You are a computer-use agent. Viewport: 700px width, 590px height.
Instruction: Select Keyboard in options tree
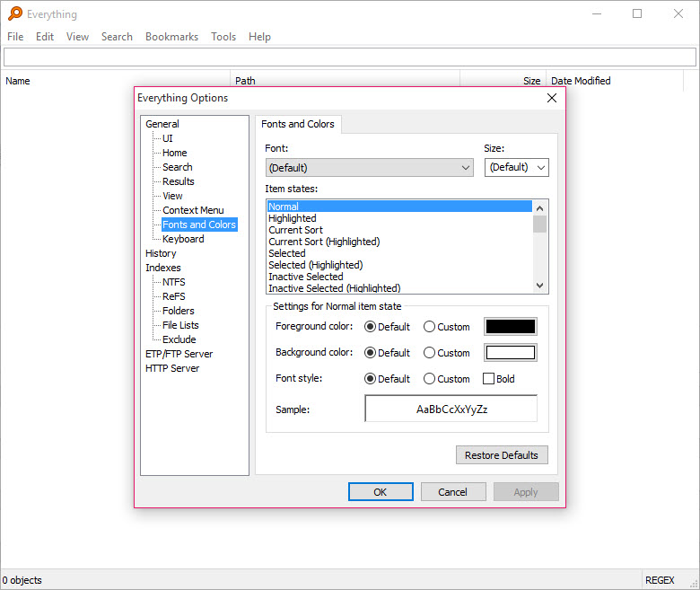tap(183, 239)
